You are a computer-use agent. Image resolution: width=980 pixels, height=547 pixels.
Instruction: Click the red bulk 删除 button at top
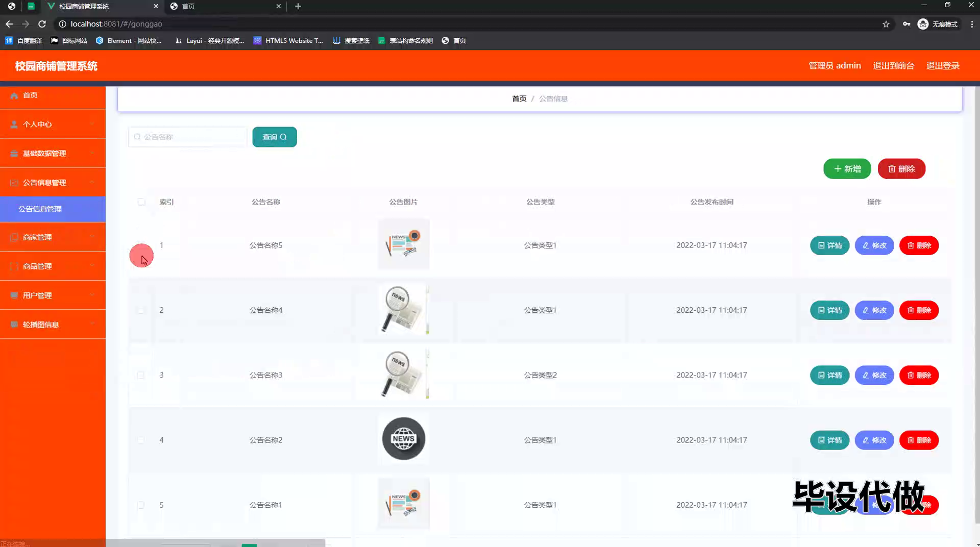click(901, 169)
